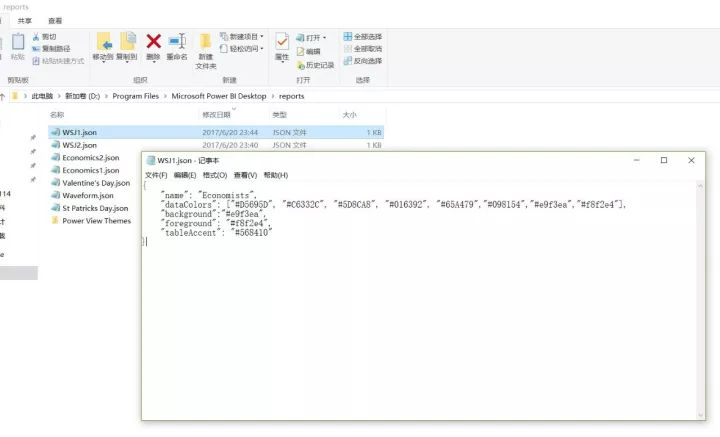Click the Notepad vertical scrollbar up arrow

click(700, 186)
